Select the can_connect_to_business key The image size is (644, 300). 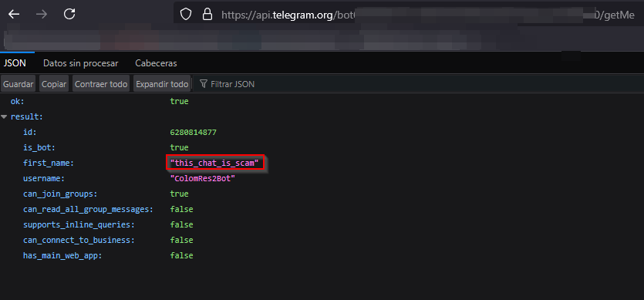[79, 240]
